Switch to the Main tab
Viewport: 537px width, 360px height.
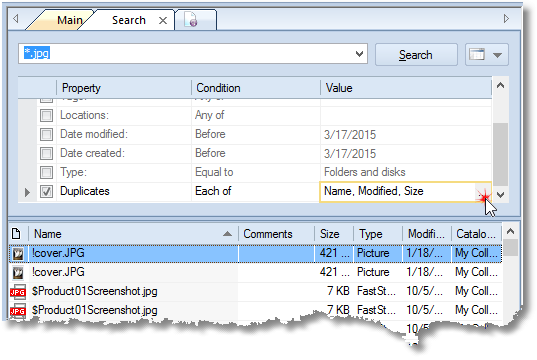(69, 20)
